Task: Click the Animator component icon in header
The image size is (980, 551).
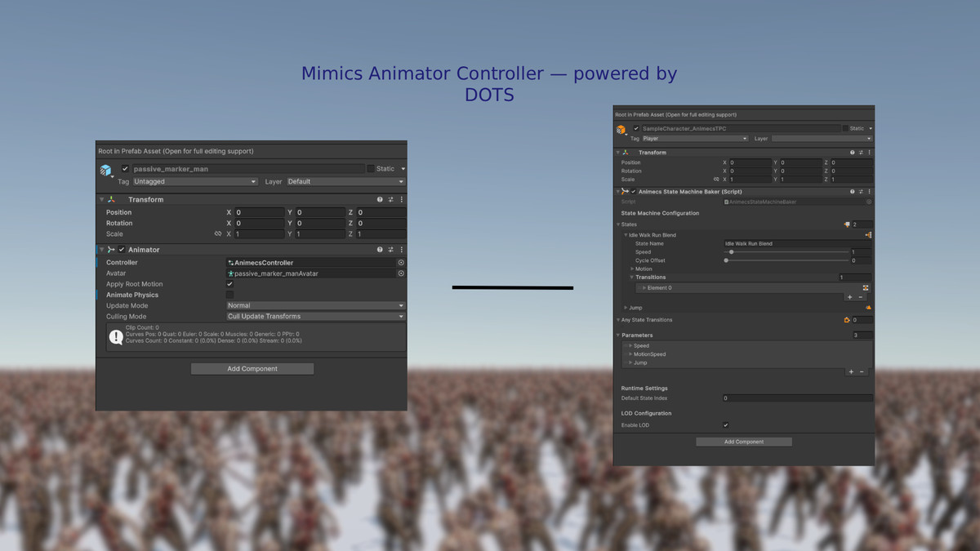Action: click(111, 250)
